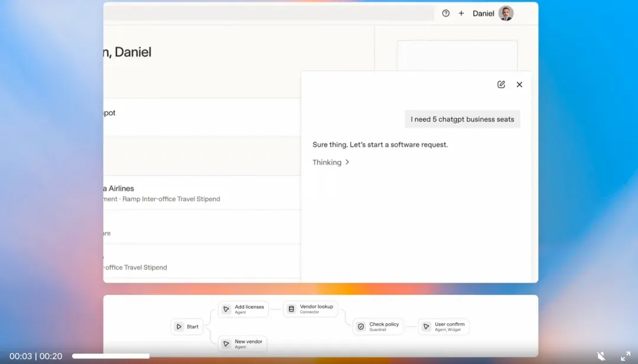This screenshot has width=638, height=364.
Task: Open Daniel's profile avatar
Action: [x=506, y=14]
